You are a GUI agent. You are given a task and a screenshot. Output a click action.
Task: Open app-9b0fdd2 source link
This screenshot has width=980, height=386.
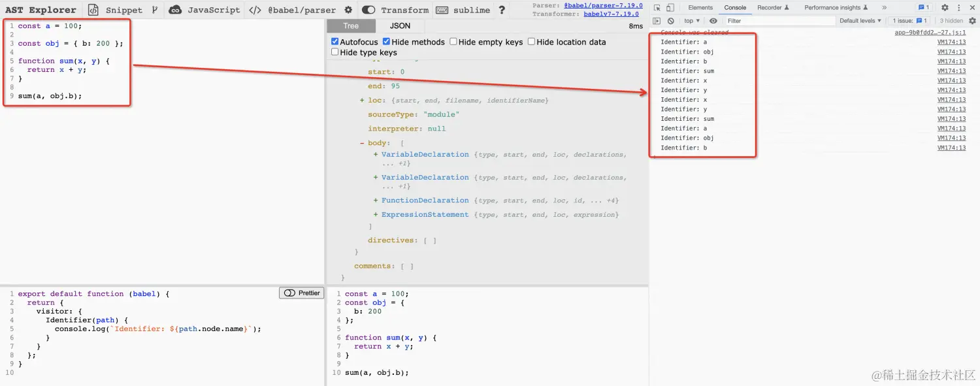(x=930, y=32)
